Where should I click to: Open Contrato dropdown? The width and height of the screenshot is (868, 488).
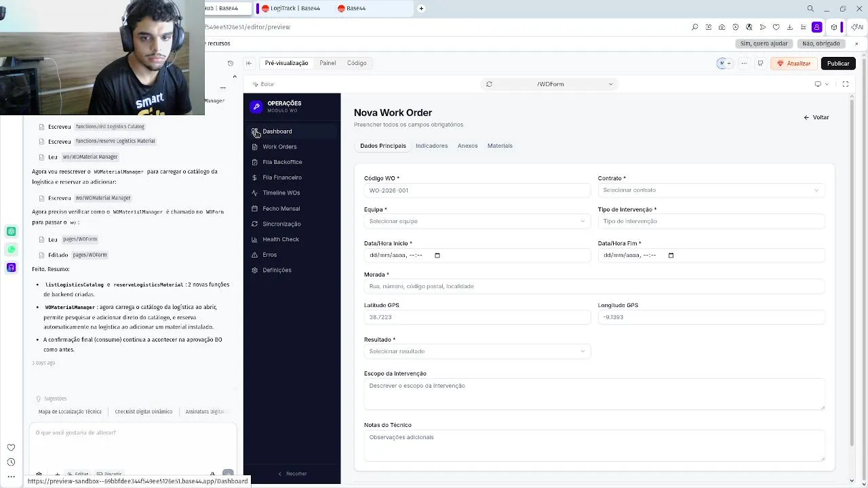[x=711, y=190]
